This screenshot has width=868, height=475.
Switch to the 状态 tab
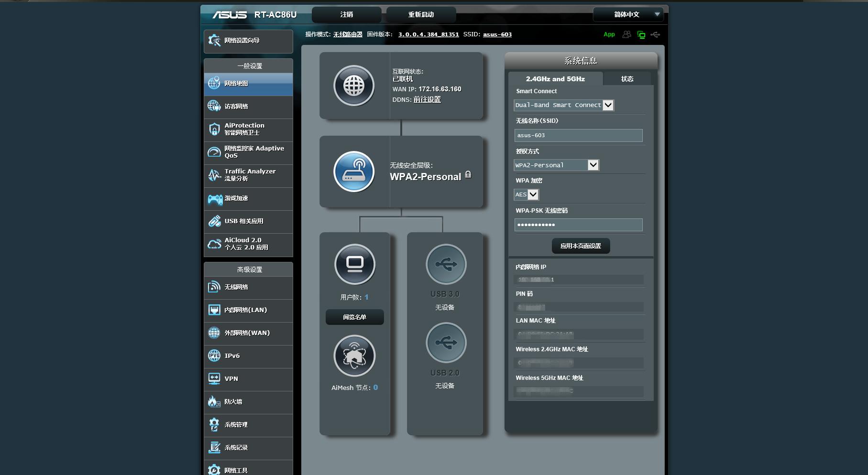[627, 79]
